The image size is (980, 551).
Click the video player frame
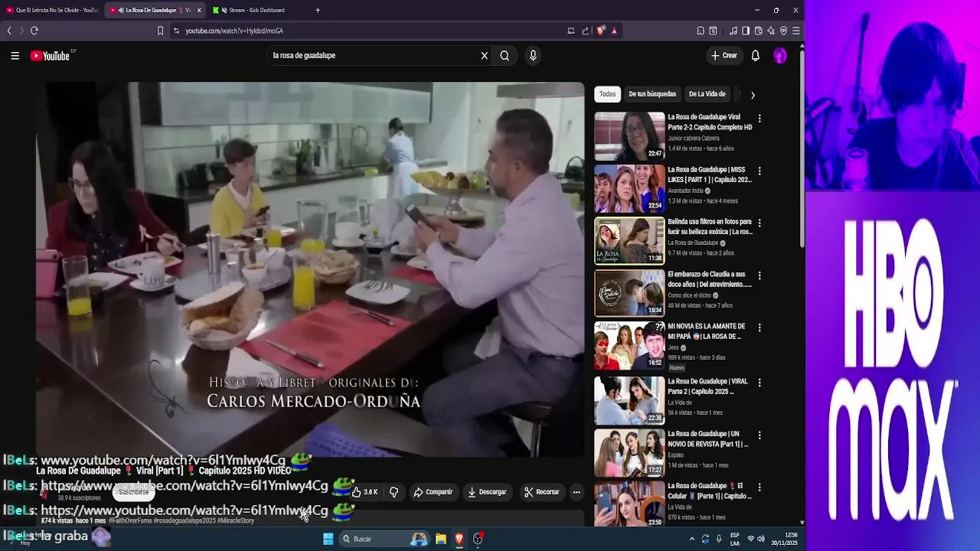pos(309,269)
